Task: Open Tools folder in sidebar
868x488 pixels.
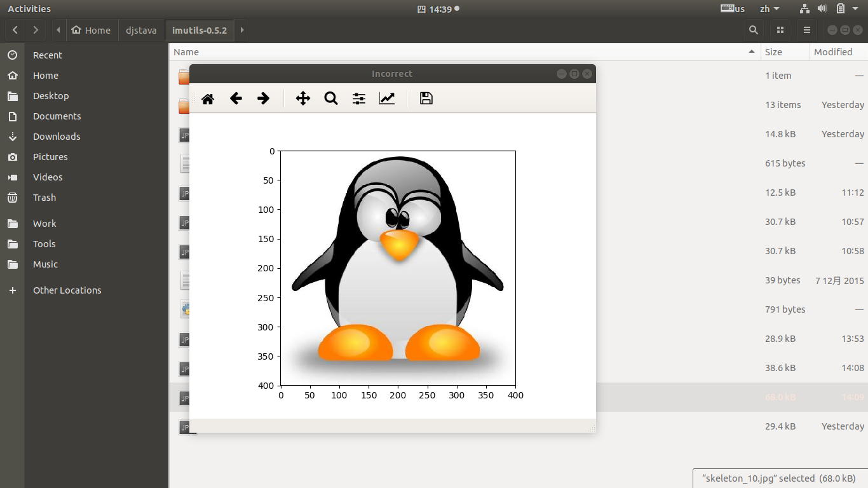Action: tap(44, 244)
